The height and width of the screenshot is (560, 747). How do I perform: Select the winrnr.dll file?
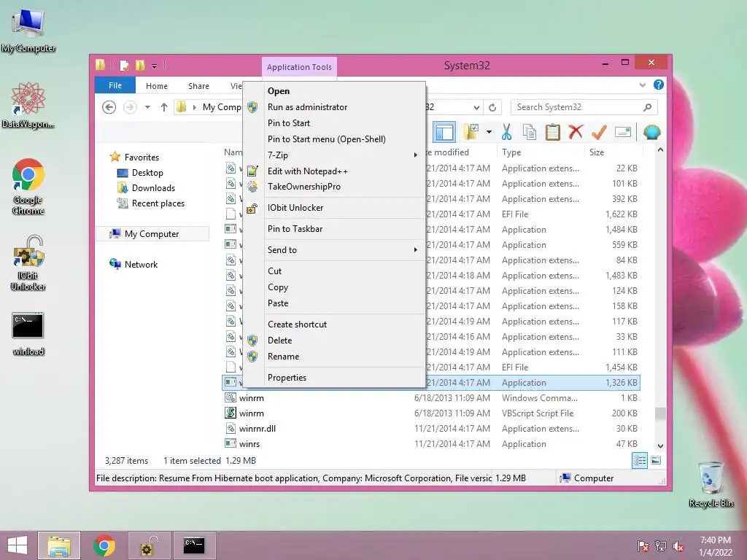point(431,429)
